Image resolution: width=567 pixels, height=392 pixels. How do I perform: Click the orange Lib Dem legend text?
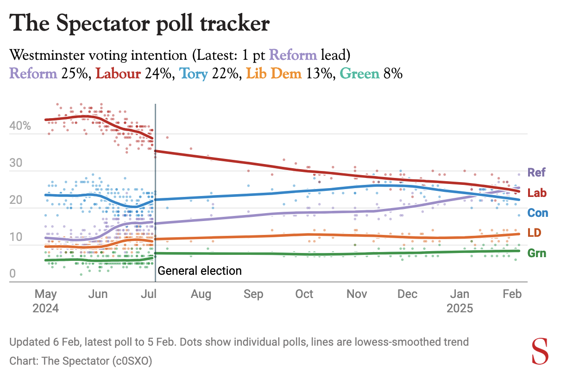(274, 74)
